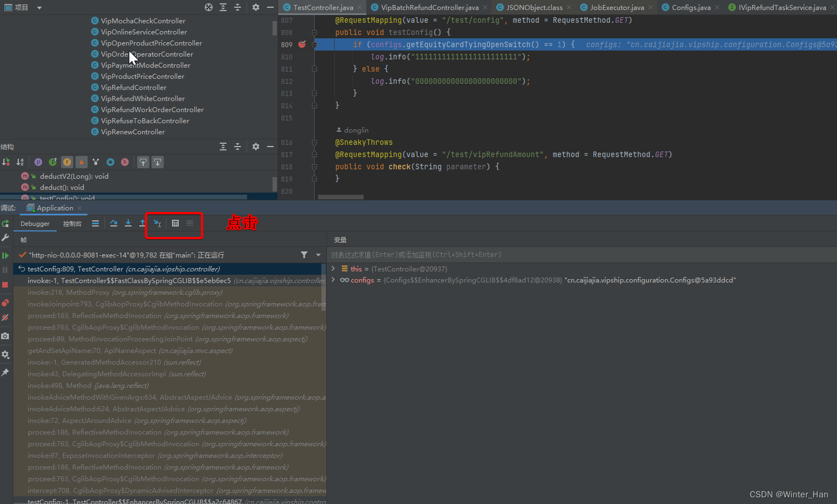Open the View Breakpoints icon
The image size is (837, 504).
[5, 303]
